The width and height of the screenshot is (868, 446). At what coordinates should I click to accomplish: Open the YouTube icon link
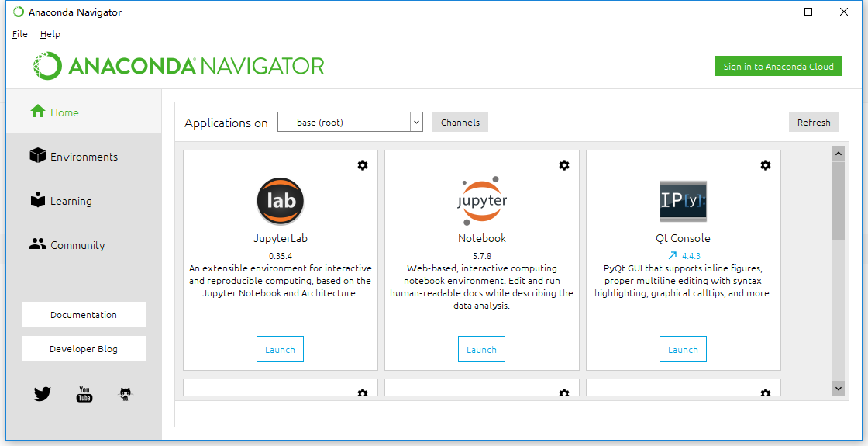[x=84, y=394]
